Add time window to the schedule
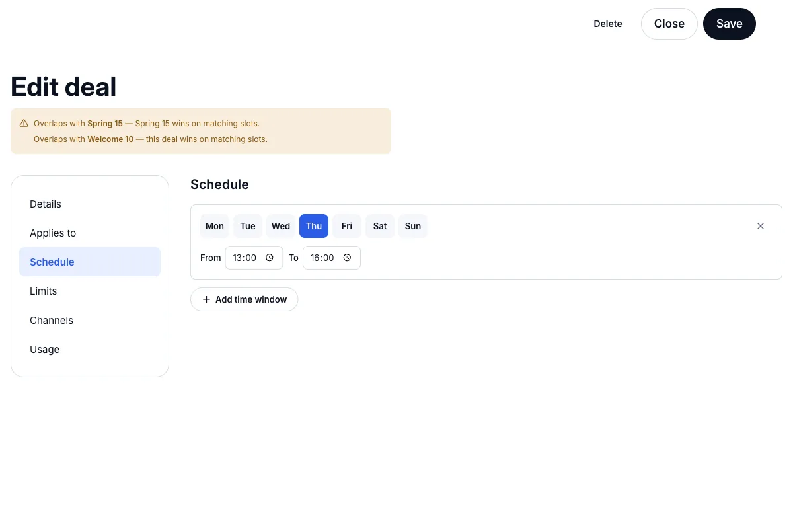793x532 pixels. click(x=245, y=299)
